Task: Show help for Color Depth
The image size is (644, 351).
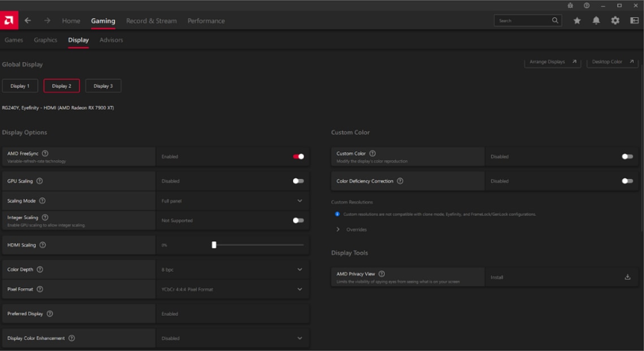Action: [x=40, y=269]
